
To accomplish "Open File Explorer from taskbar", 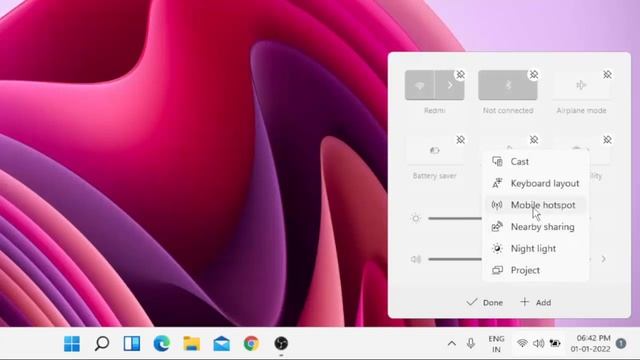I will coord(191,344).
